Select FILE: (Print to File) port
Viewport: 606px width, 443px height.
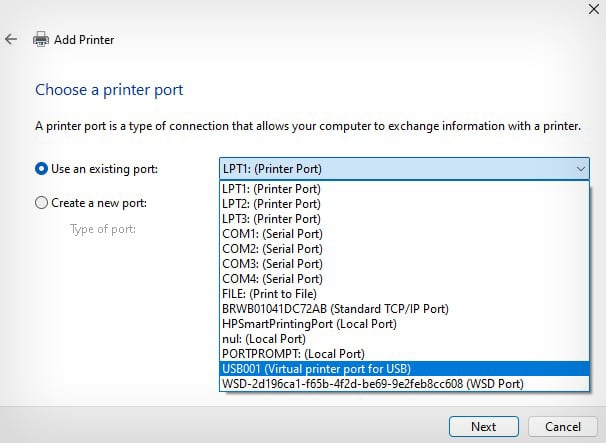pos(270,293)
